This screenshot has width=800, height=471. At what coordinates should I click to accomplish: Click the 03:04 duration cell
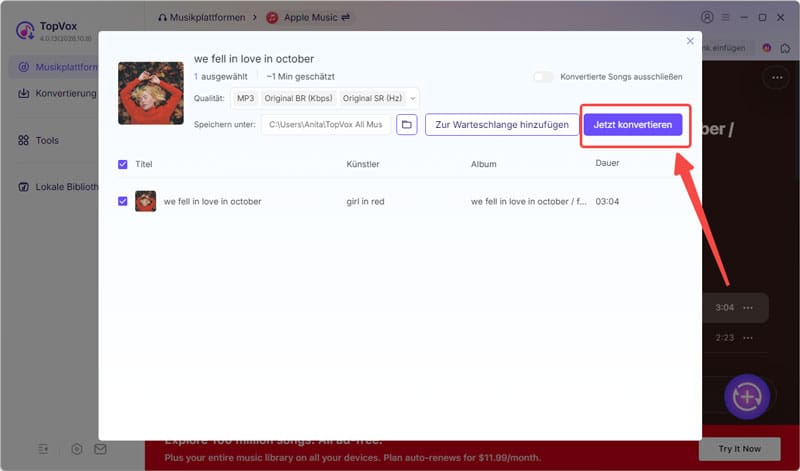607,202
